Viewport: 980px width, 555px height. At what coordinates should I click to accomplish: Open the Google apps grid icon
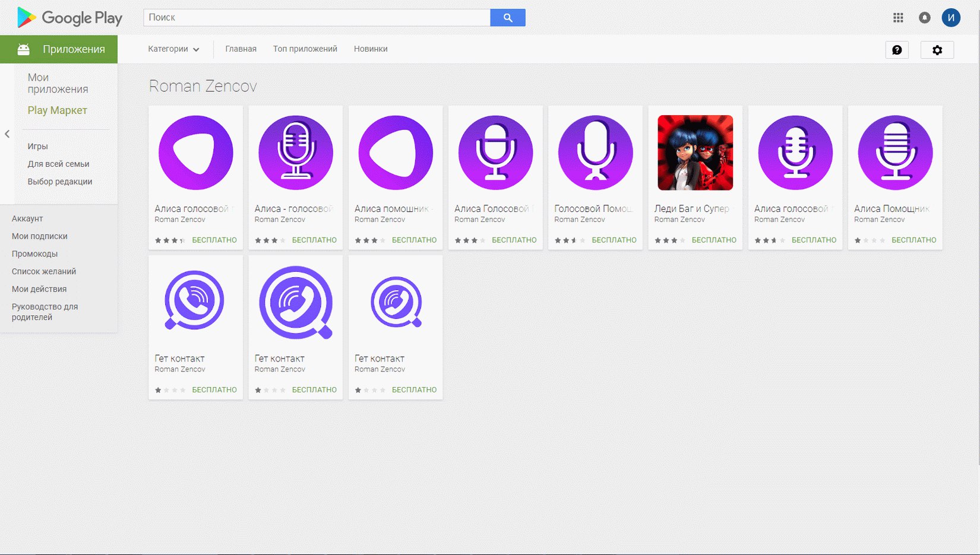[x=898, y=18]
